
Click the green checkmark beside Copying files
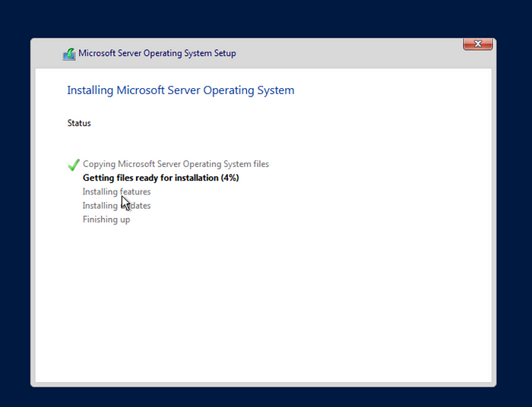pyautogui.click(x=74, y=165)
